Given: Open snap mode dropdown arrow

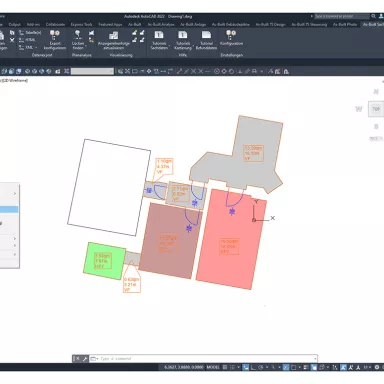Looking at the screenshot, I should point(238,367).
